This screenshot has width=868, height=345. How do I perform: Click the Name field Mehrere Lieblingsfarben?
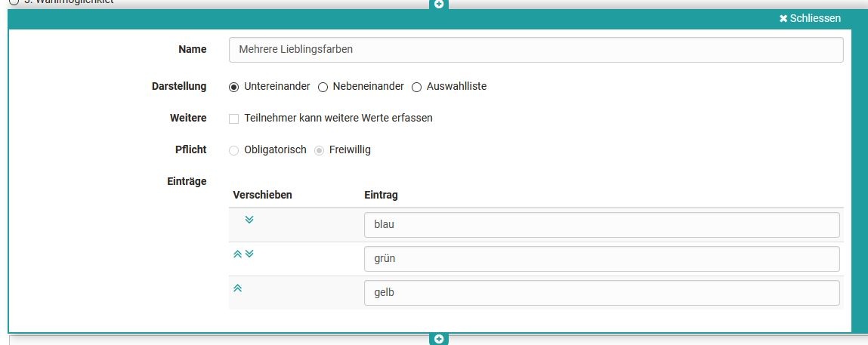pos(536,50)
